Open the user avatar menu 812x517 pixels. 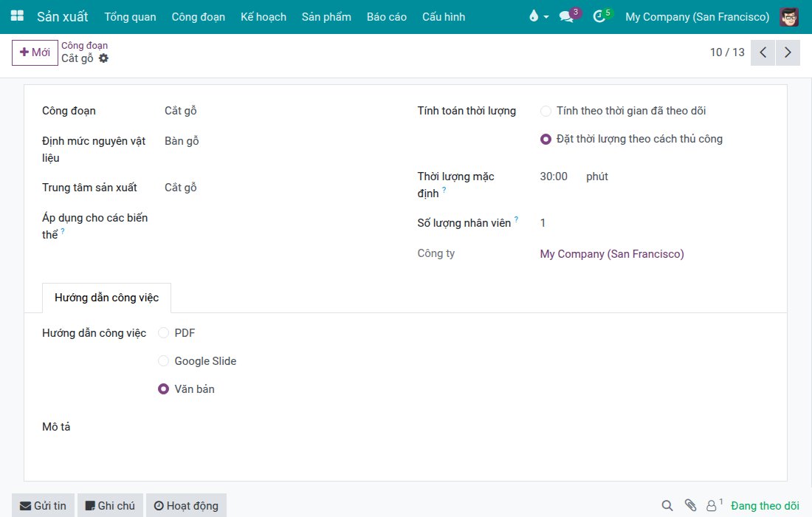789,16
